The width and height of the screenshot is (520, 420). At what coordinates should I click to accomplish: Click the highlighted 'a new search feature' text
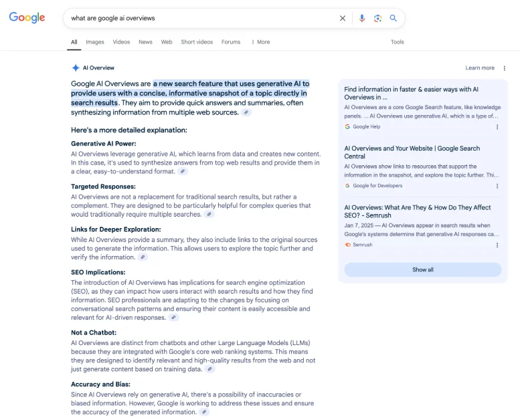click(x=190, y=93)
